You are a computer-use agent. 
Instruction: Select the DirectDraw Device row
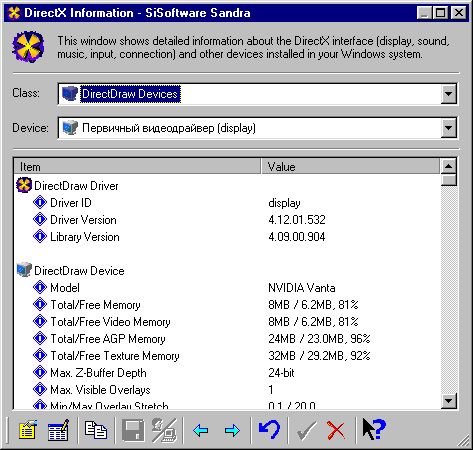(x=79, y=271)
